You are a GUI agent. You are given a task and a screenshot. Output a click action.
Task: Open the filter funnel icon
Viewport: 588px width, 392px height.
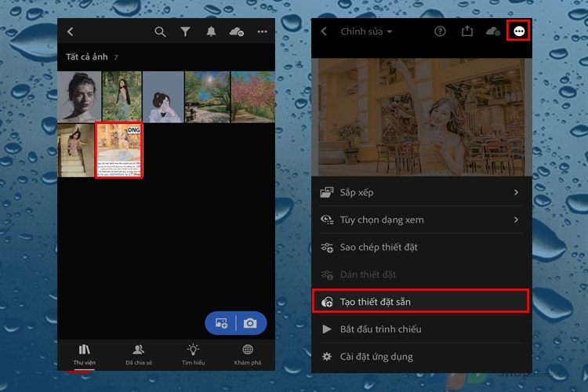coord(185,31)
